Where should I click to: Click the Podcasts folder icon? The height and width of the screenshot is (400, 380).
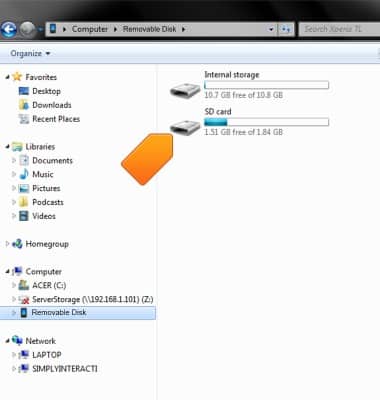coord(24,202)
